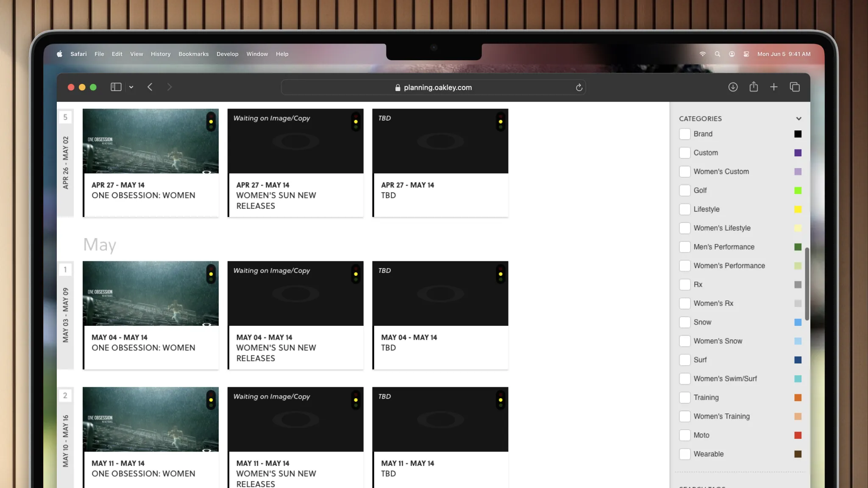Open the History menu

coord(161,54)
